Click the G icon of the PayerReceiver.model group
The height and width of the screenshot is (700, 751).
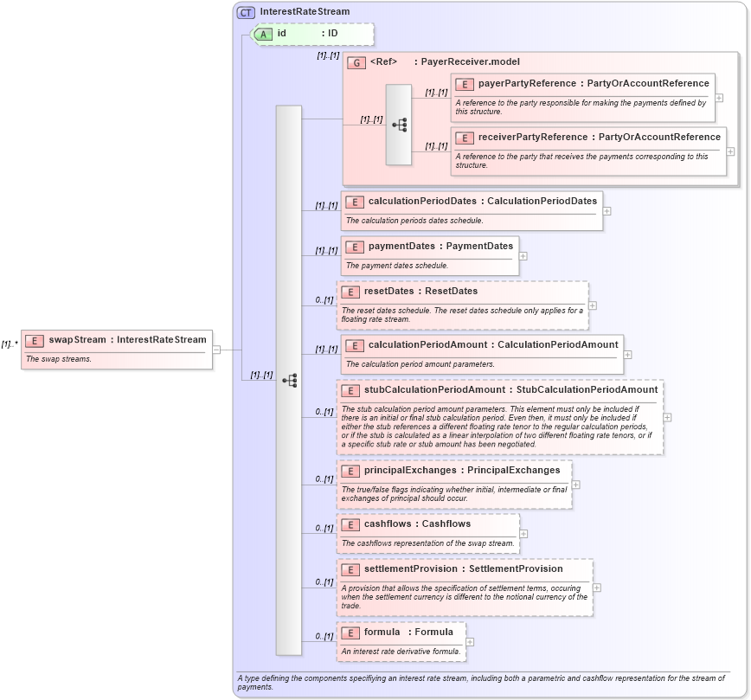(x=356, y=61)
